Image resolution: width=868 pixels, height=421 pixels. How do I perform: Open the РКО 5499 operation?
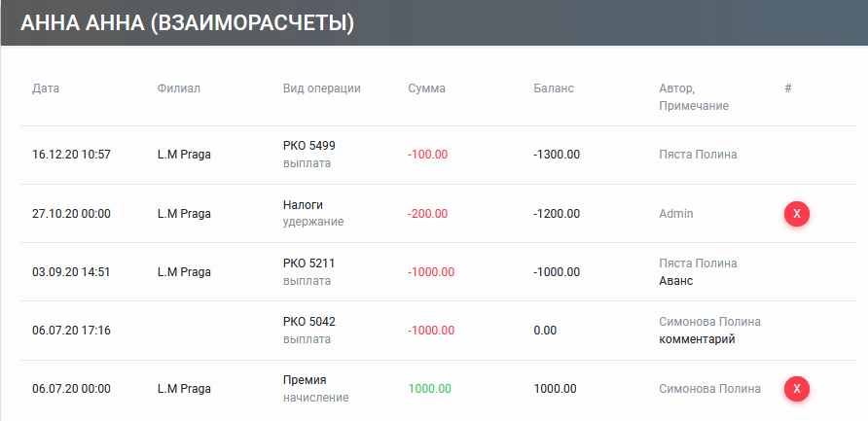tap(308, 146)
